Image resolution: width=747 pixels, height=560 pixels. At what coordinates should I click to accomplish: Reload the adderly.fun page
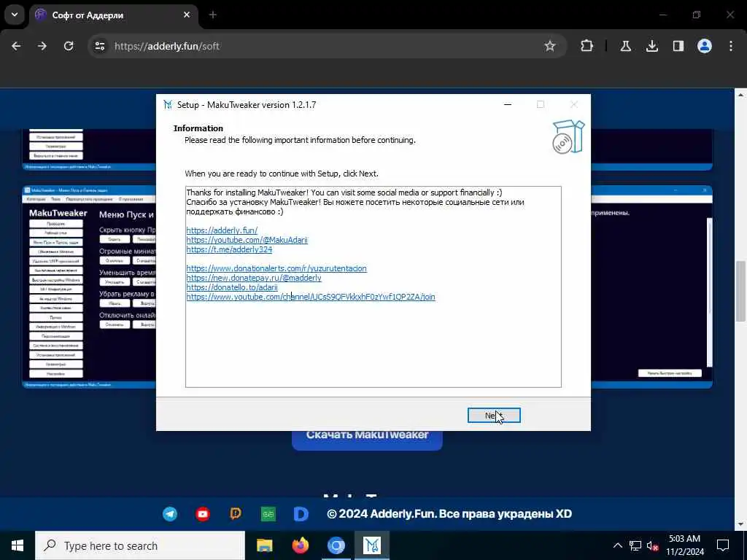tap(69, 46)
